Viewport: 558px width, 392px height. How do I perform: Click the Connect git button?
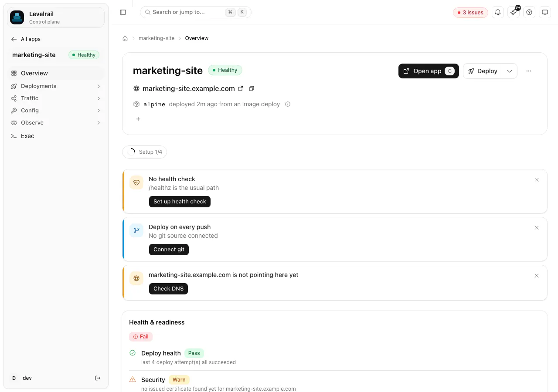point(169,250)
